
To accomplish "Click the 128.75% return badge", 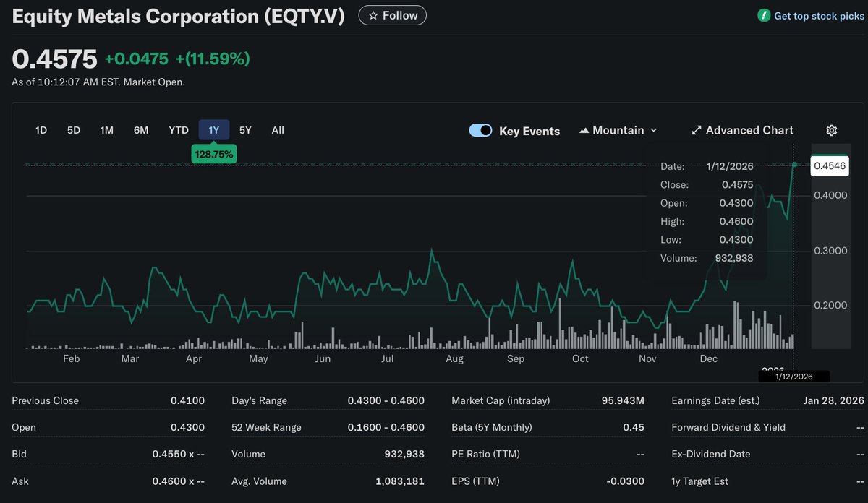I will (214, 154).
